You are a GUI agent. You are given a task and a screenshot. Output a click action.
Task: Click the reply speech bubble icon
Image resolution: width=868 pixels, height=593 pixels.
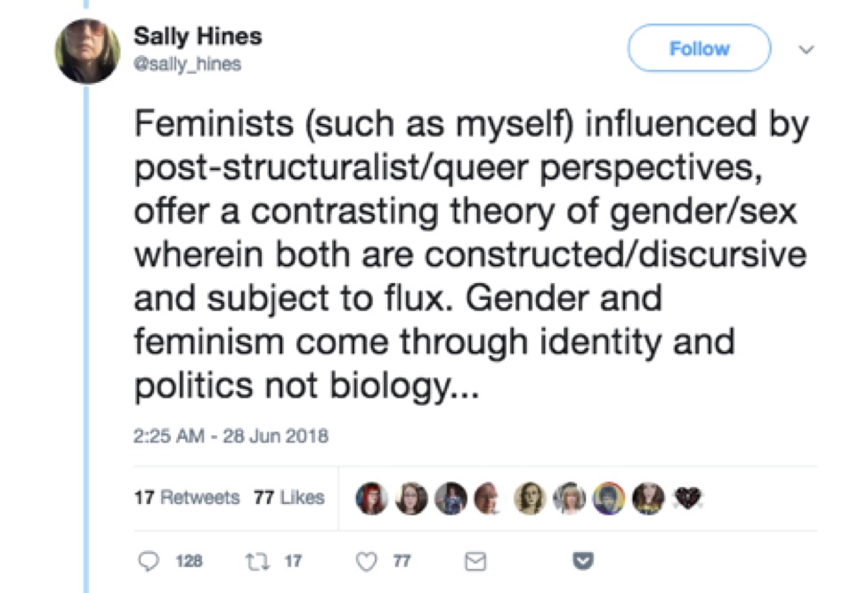tap(149, 561)
